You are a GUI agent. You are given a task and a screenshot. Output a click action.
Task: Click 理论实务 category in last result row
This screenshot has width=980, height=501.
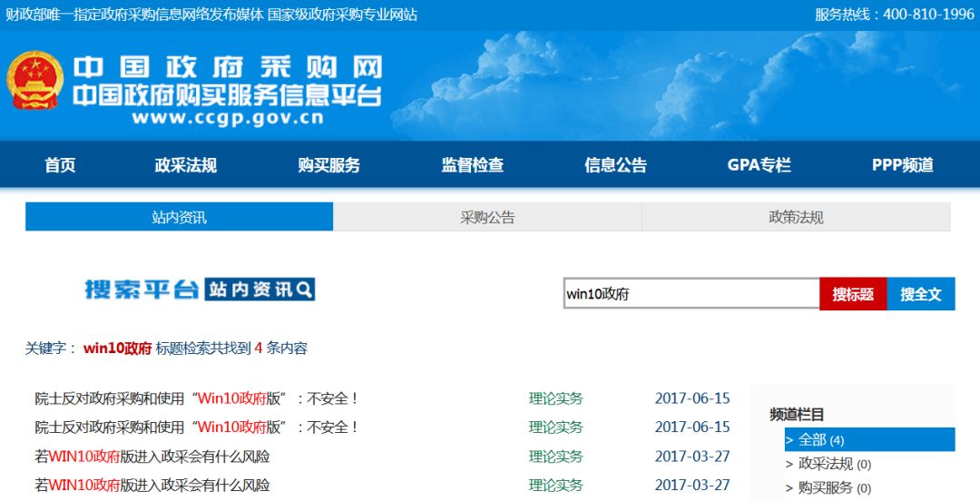click(555, 486)
